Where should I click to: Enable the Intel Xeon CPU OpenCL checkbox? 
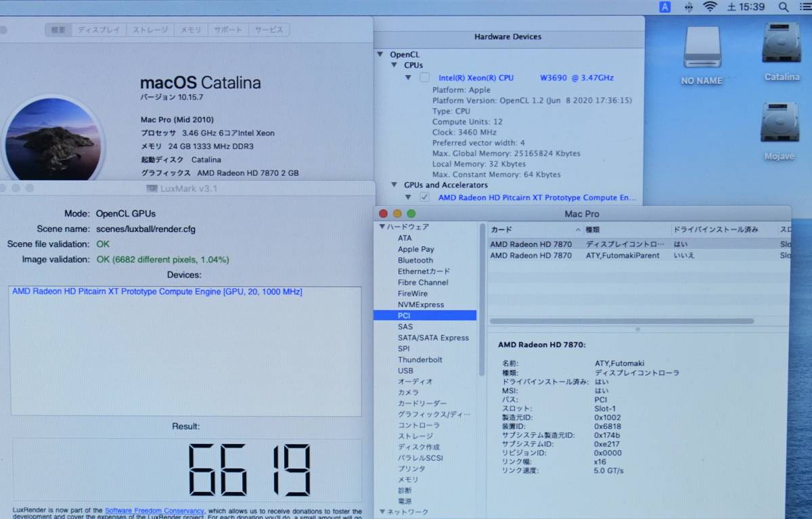tap(425, 77)
